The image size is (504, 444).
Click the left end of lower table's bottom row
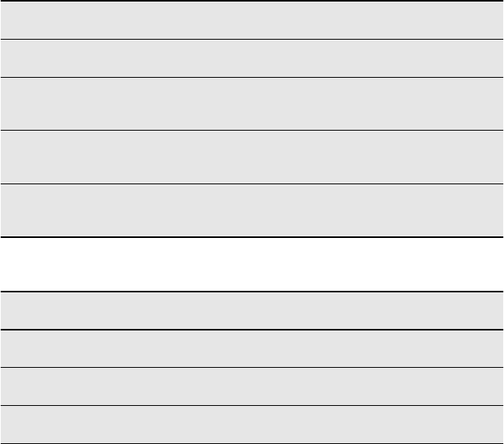pos(12,425)
